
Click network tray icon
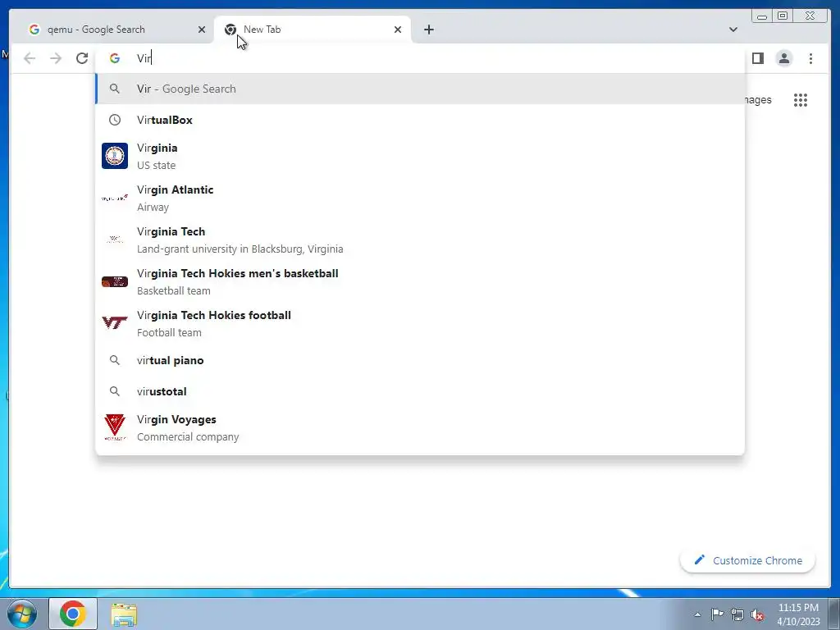tap(737, 615)
